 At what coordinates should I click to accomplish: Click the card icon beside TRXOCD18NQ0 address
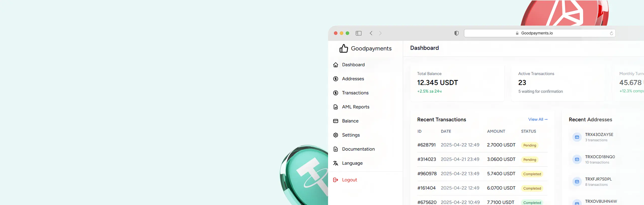point(577,160)
